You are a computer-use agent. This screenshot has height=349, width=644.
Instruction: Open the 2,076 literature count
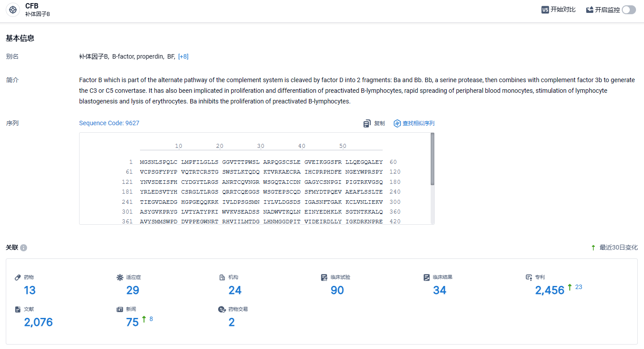pyautogui.click(x=38, y=322)
